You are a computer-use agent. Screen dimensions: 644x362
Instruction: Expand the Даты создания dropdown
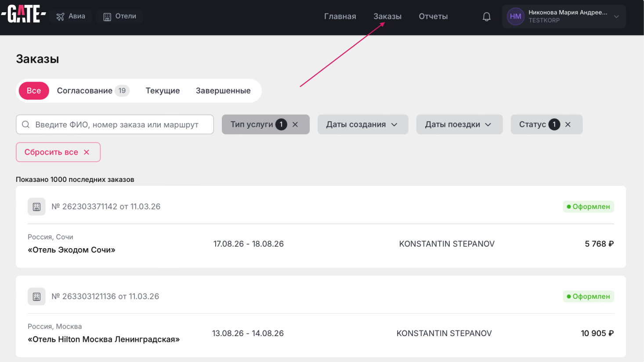point(362,125)
